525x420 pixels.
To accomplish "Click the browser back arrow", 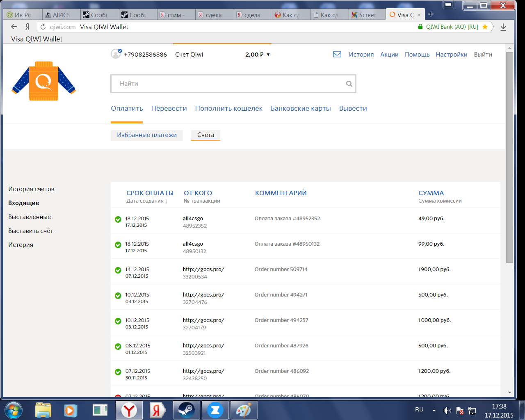I will (x=14, y=27).
